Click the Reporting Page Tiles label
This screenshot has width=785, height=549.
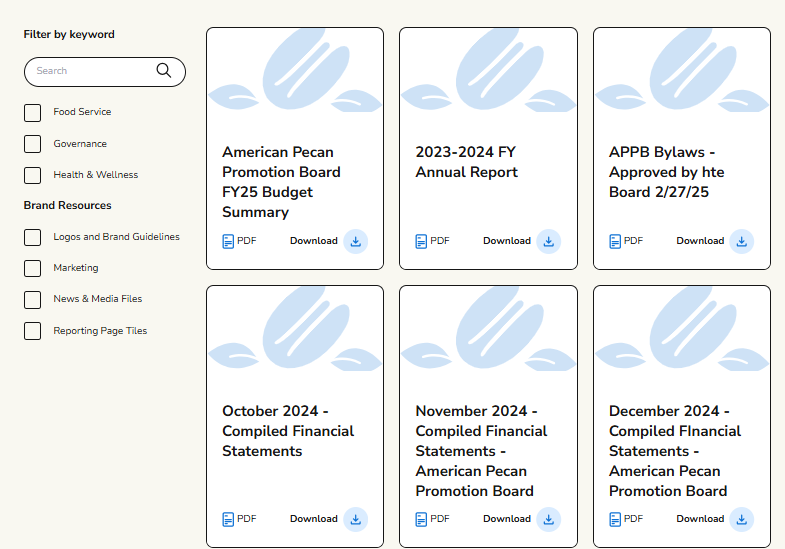pos(100,331)
